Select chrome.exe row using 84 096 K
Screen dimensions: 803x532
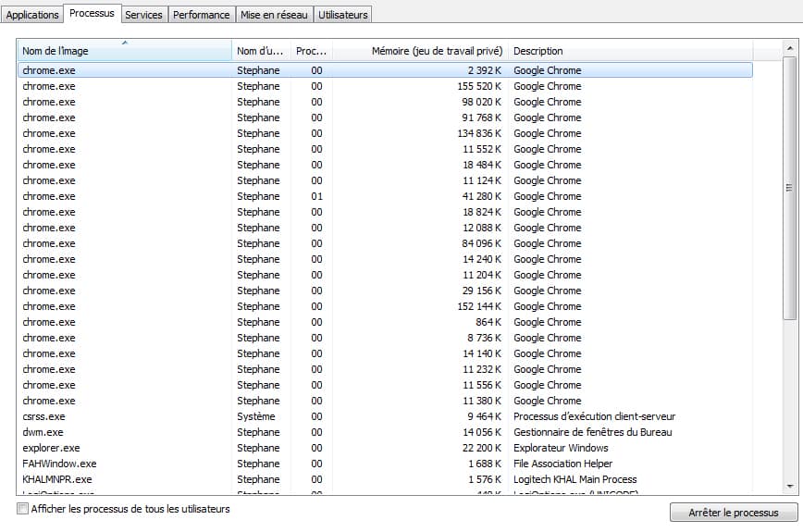[x=385, y=243]
